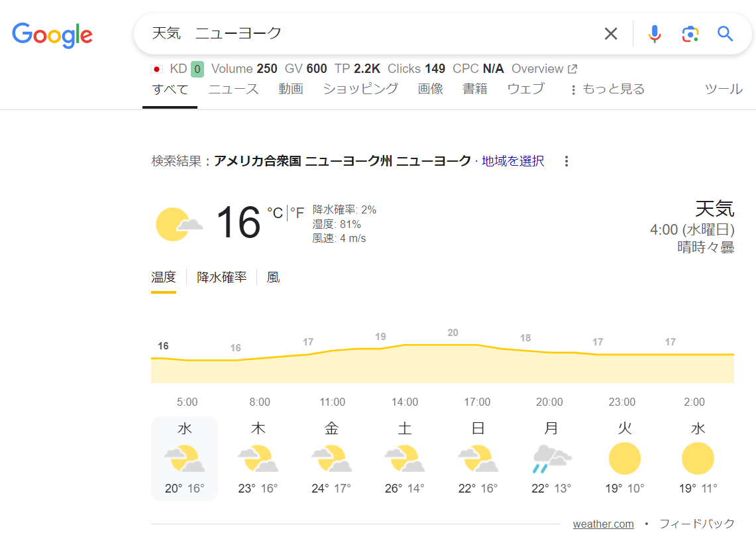Screen dimensions: 756x533
Task: Click the voice search microphone icon
Action: [x=654, y=34]
